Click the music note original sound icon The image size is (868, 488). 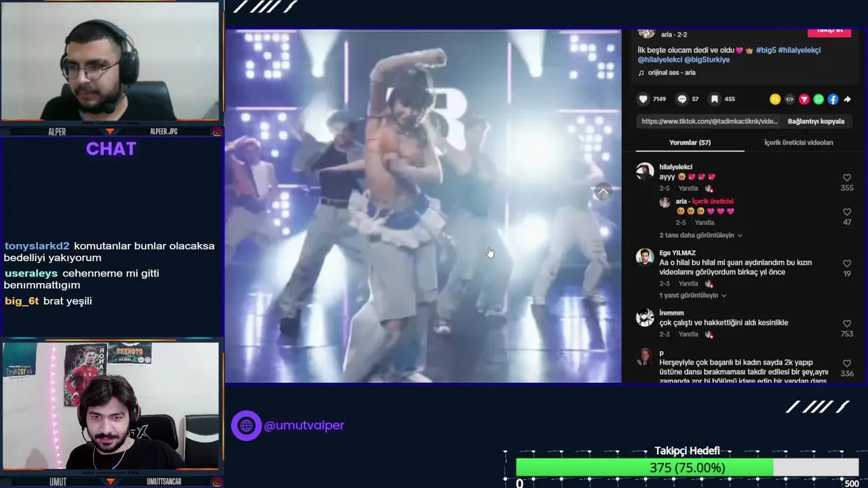[641, 73]
